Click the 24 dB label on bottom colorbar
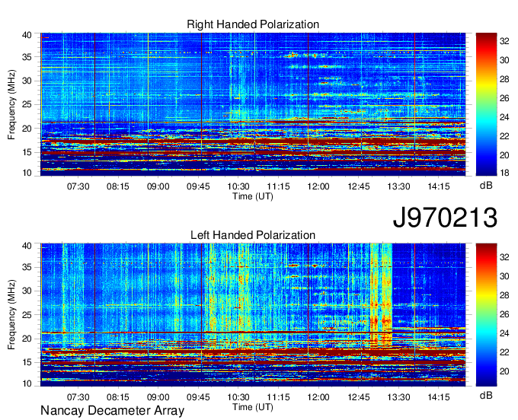The height and width of the screenshot is (420, 518). pyautogui.click(x=504, y=333)
